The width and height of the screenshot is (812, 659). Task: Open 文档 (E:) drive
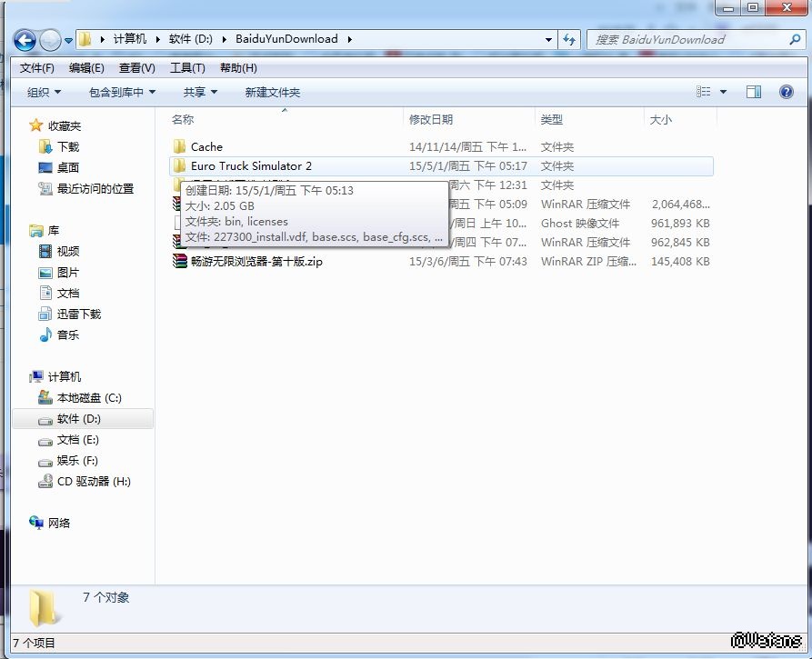[x=77, y=440]
